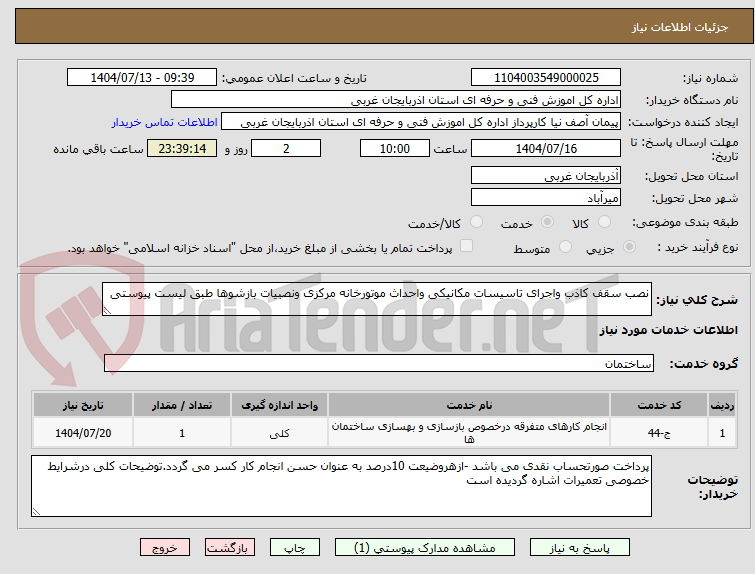
Task: Click the 'تاریخ نیاز' column header
Action: click(83, 405)
